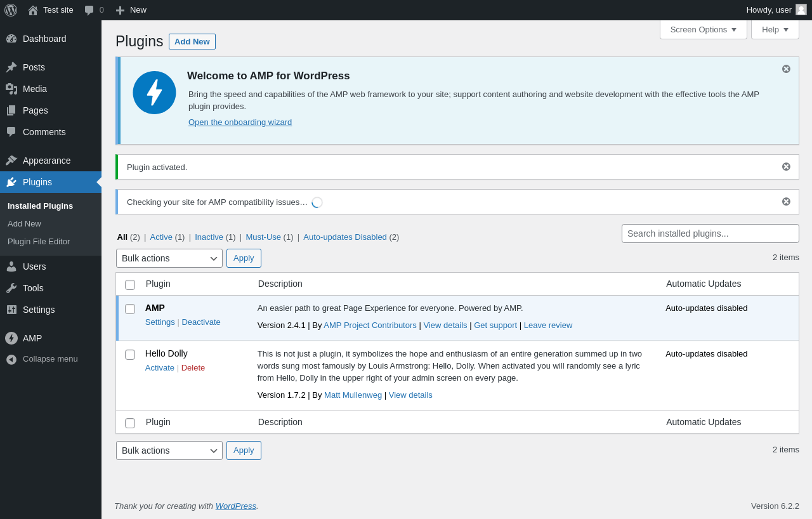Open the comments bubble icon in admin bar

click(x=89, y=10)
